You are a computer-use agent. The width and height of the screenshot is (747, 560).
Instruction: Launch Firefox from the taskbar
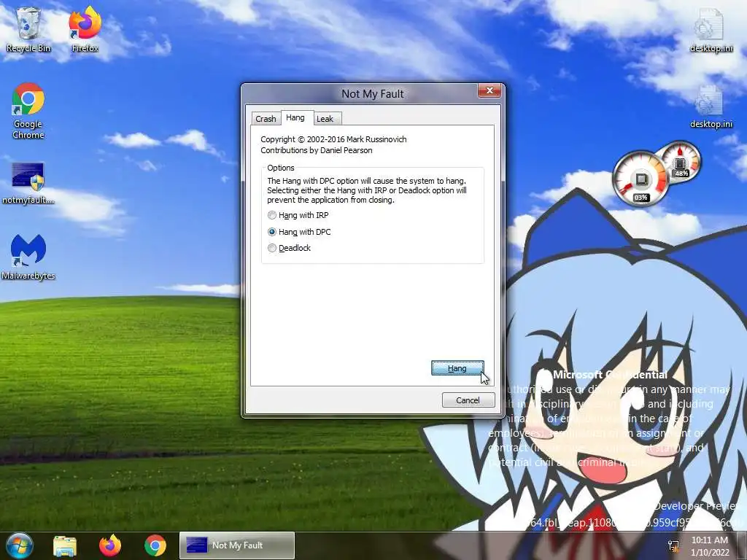click(x=110, y=545)
